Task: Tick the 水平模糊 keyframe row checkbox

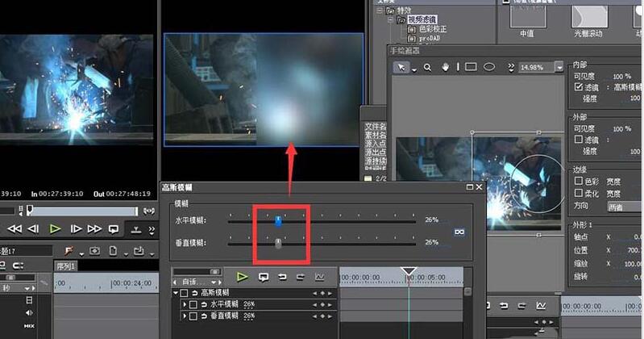Action: 193,304
